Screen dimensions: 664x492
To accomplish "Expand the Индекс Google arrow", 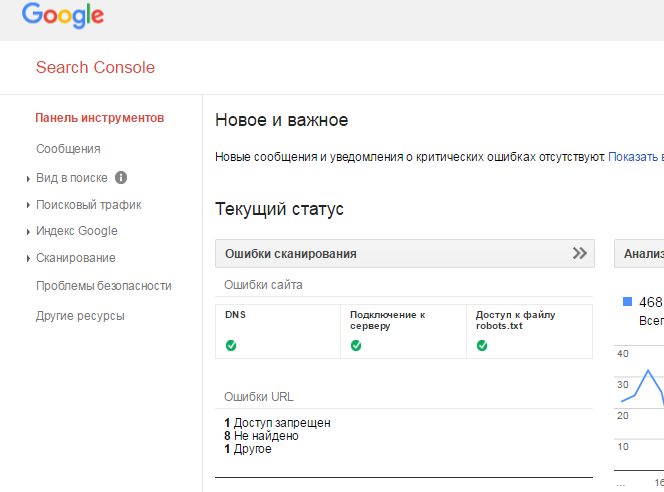I will pyautogui.click(x=28, y=232).
